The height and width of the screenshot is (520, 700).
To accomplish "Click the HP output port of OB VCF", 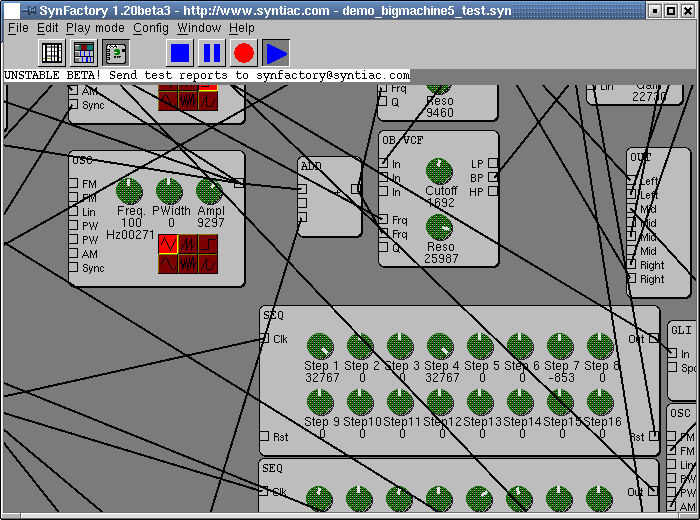I will [493, 191].
